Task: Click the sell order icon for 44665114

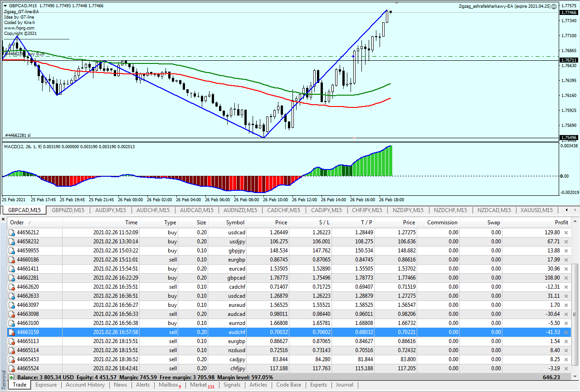Action: point(12,350)
